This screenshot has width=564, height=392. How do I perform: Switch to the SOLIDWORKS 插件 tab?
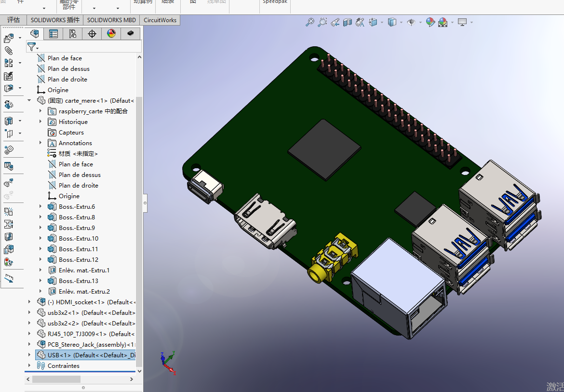pyautogui.click(x=55, y=20)
